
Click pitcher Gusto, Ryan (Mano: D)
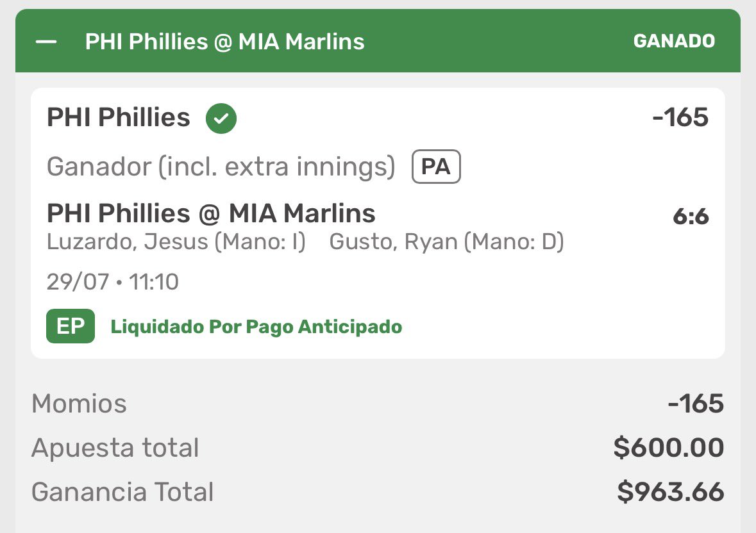[446, 242]
